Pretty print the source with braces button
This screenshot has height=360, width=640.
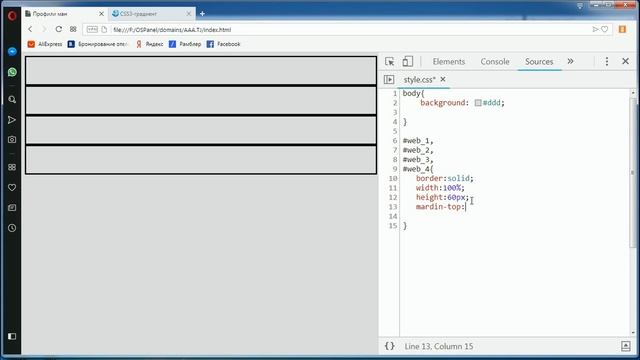point(390,346)
